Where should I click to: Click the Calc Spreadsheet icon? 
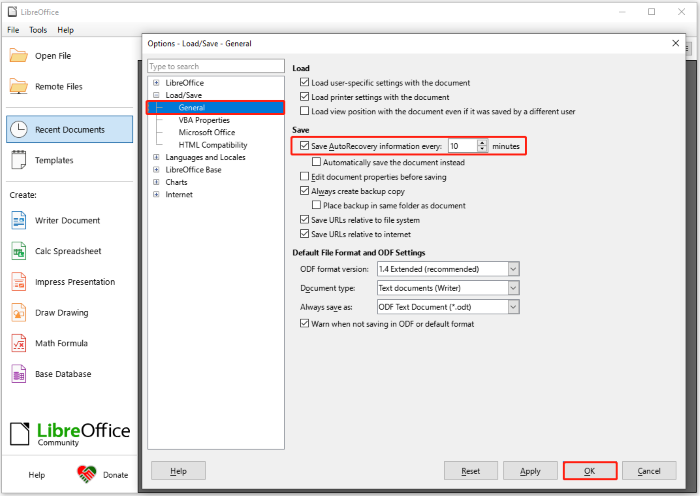[19, 251]
